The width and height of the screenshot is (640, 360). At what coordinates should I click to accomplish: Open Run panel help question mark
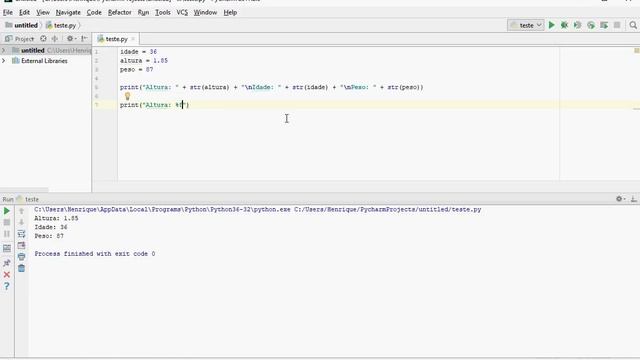(7, 286)
